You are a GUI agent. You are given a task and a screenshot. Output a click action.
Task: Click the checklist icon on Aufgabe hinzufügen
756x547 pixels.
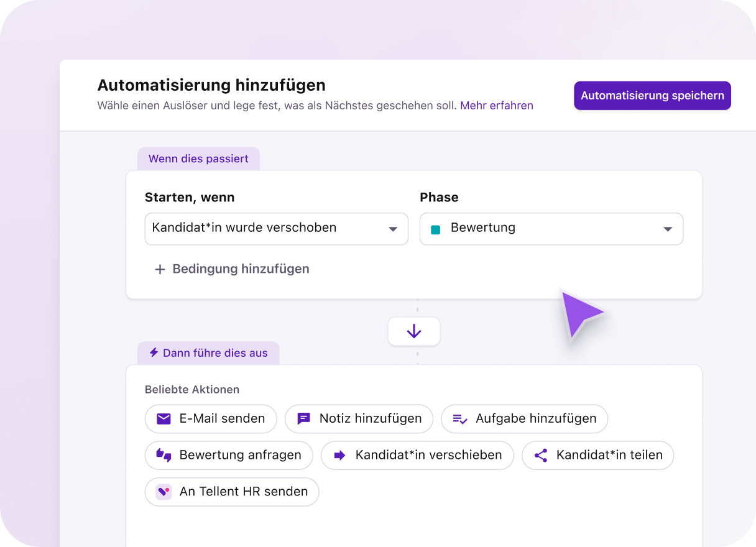point(460,419)
